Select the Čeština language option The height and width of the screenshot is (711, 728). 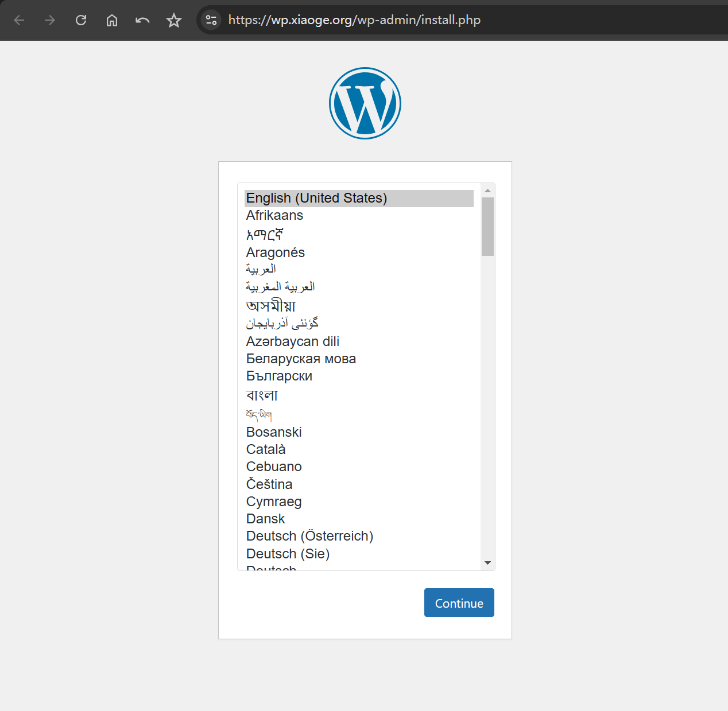point(269,484)
